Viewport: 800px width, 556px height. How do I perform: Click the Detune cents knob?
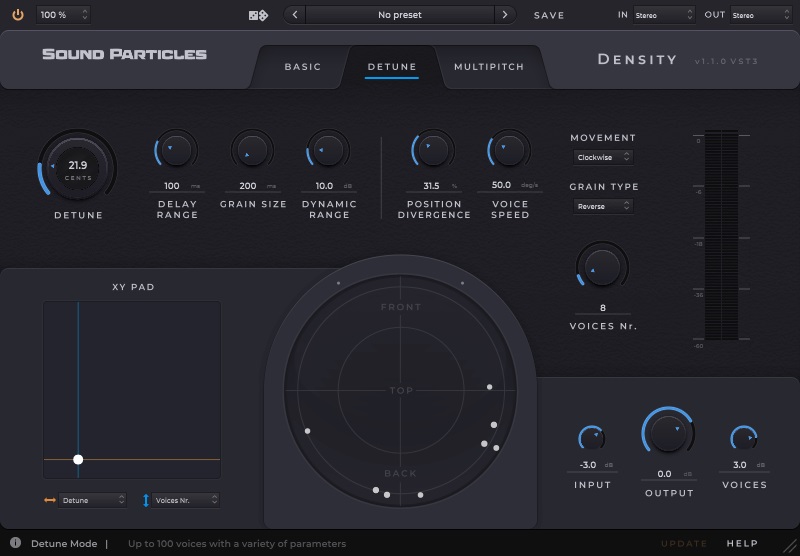tap(77, 167)
